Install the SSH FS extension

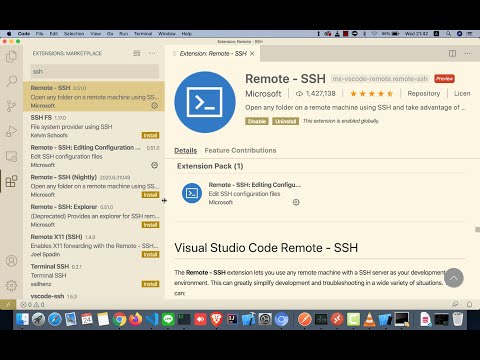(x=151, y=135)
